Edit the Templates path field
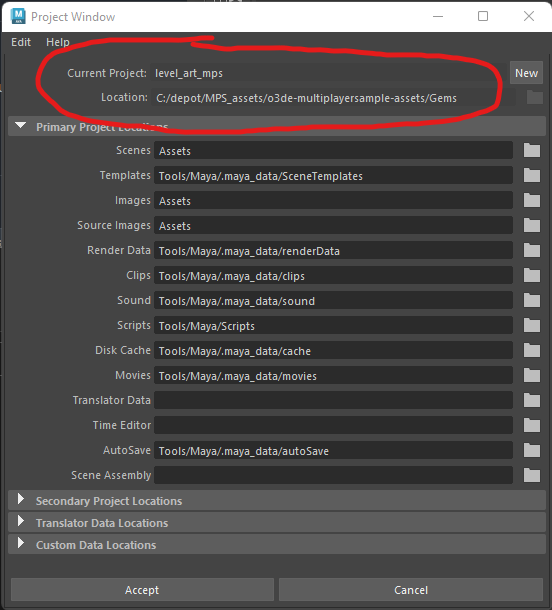Viewport: 552px width, 610px height. (333, 175)
